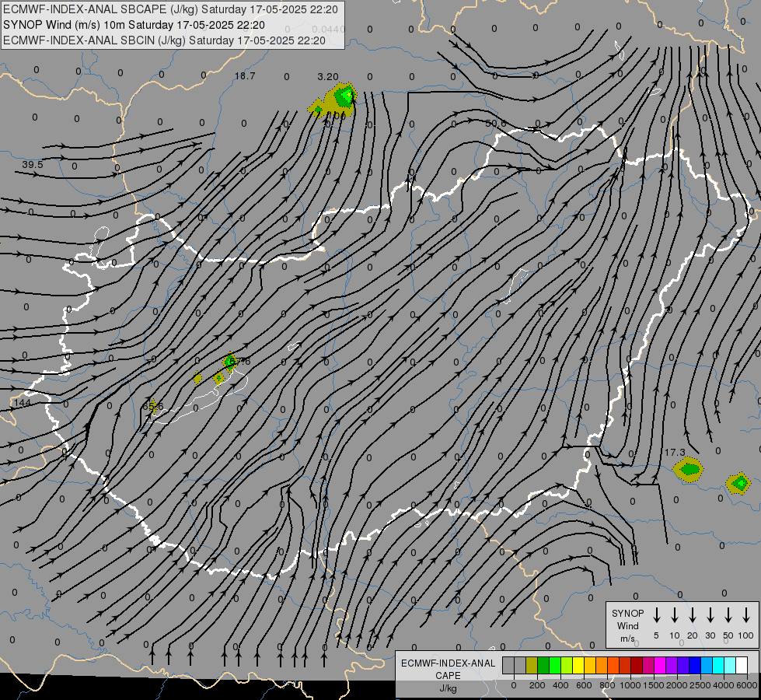Click the violet-purple CAPE legend swatch
This screenshot has height=700, width=761.
pyautogui.click(x=671, y=665)
